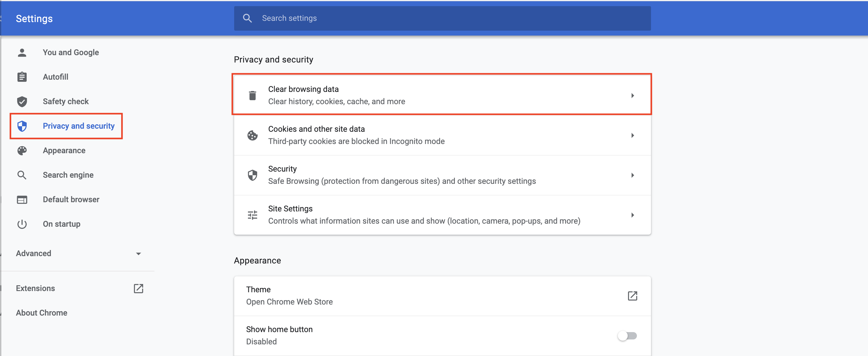Image resolution: width=868 pixels, height=356 pixels.
Task: Click the shield icon in the Security row
Action: [x=252, y=175]
